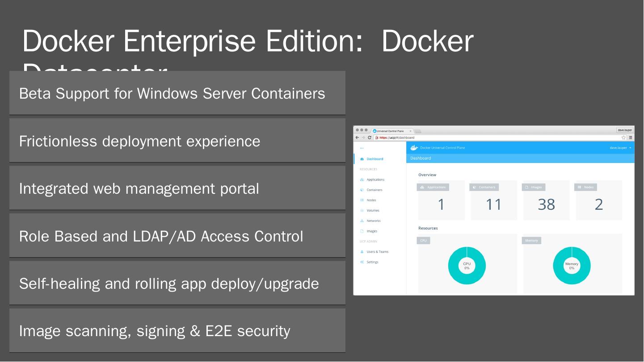Click the gray CPU tag label

[423, 241]
